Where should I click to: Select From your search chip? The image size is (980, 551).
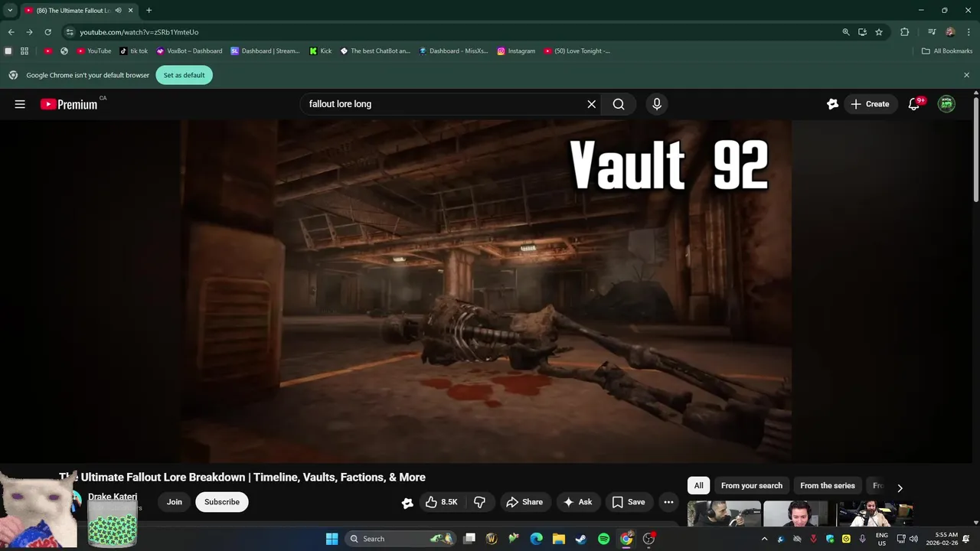(752, 485)
